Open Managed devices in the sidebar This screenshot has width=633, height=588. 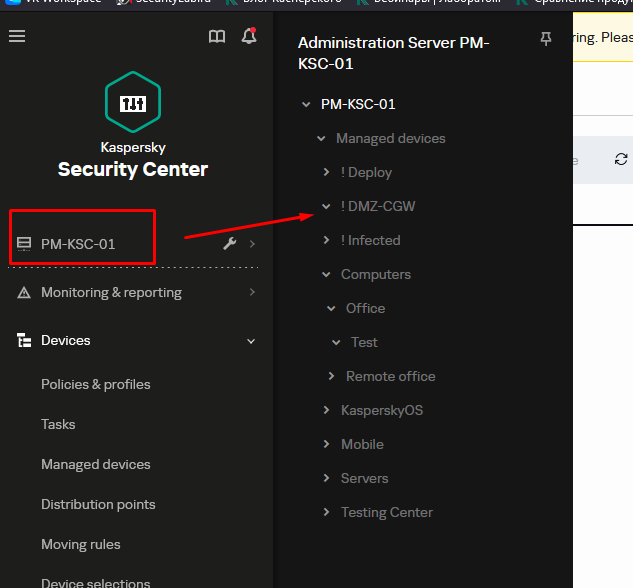(96, 464)
